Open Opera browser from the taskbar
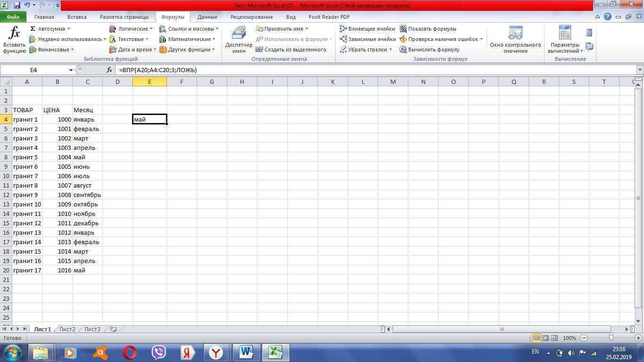The width and height of the screenshot is (644, 362). coord(129,352)
